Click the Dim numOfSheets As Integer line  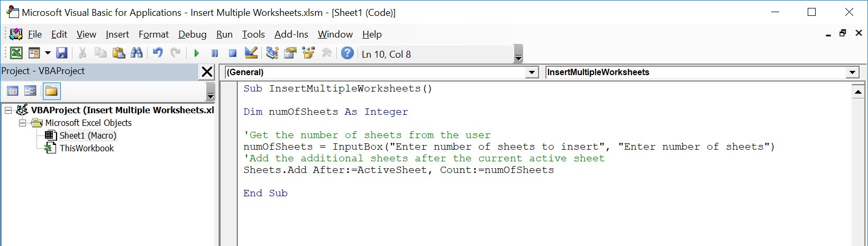325,112
